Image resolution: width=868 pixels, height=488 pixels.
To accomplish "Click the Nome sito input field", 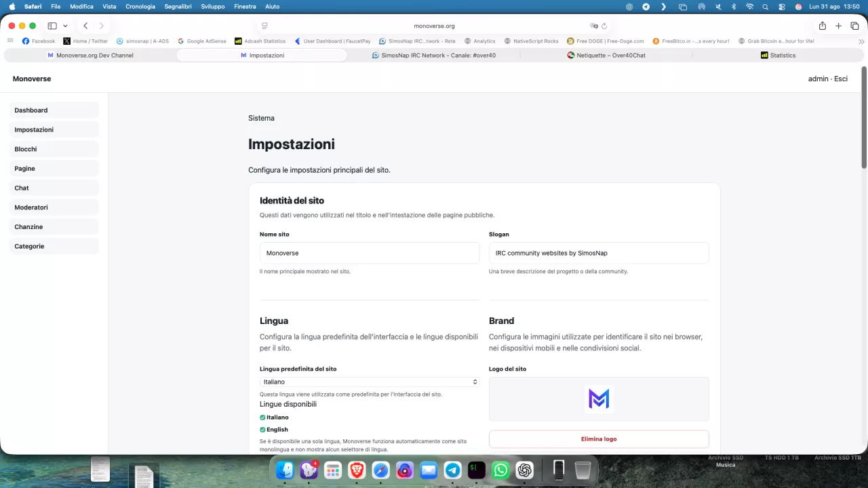I will [x=370, y=253].
